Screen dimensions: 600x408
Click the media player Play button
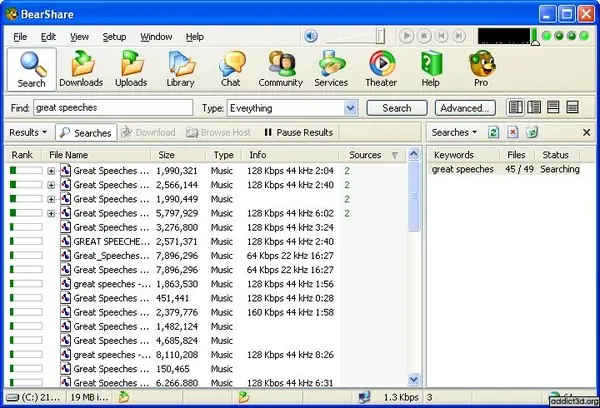[406, 36]
